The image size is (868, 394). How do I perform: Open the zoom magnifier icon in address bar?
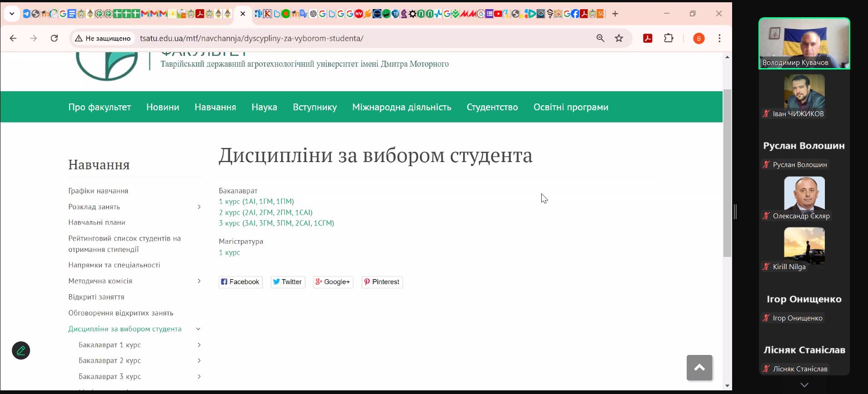(x=600, y=38)
